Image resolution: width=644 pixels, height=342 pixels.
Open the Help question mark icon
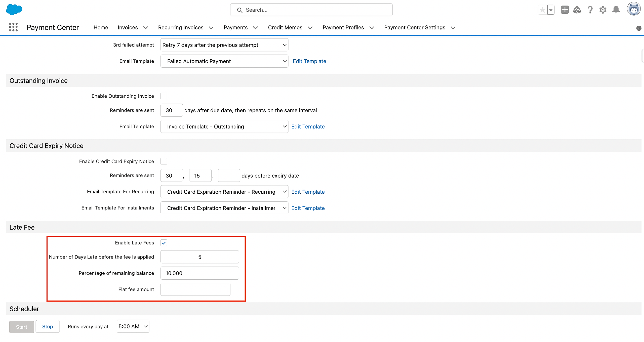pos(590,10)
